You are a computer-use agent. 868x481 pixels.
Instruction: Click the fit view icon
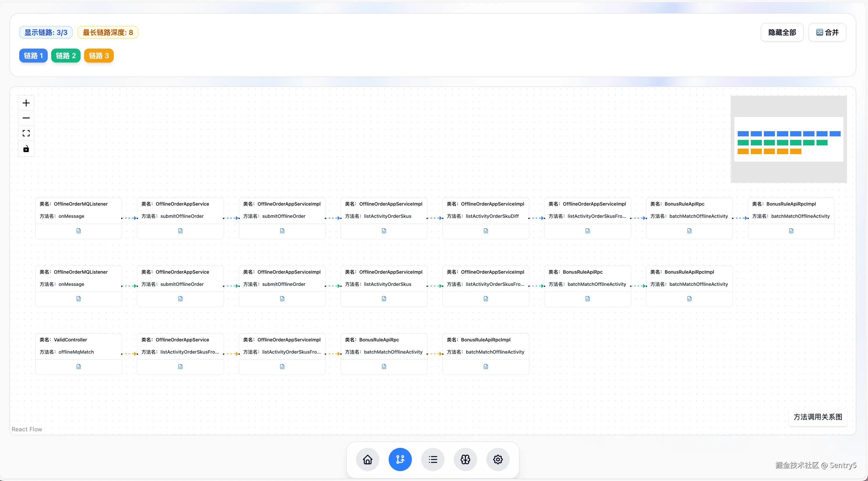(x=26, y=133)
